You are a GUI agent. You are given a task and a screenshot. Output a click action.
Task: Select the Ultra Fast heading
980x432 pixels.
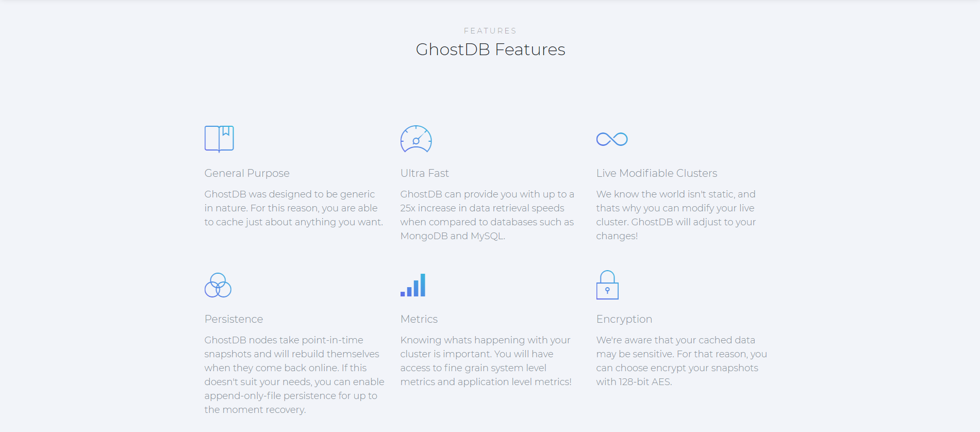[425, 173]
